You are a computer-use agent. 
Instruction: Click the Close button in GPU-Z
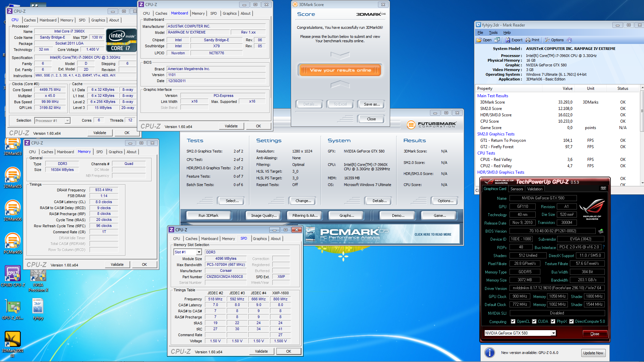coord(594,334)
